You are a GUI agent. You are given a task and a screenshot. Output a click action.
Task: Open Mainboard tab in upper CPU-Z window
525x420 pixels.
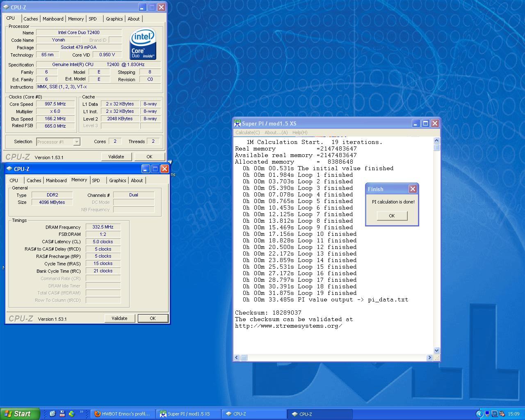tap(53, 19)
